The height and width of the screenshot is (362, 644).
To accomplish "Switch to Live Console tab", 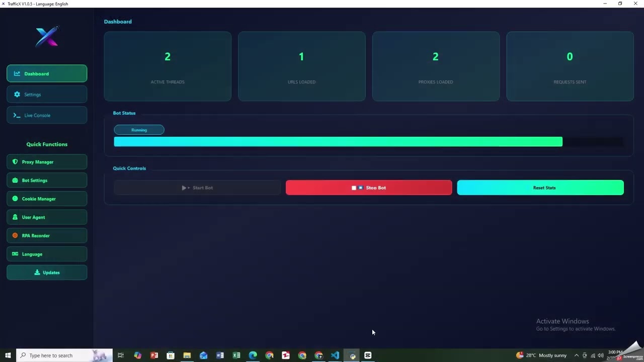I will tap(47, 115).
